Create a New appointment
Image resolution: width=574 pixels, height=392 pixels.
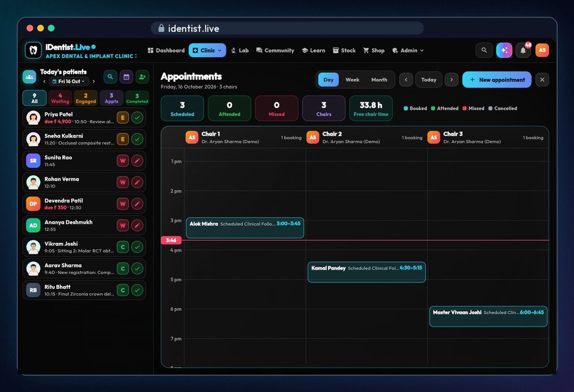tap(497, 80)
